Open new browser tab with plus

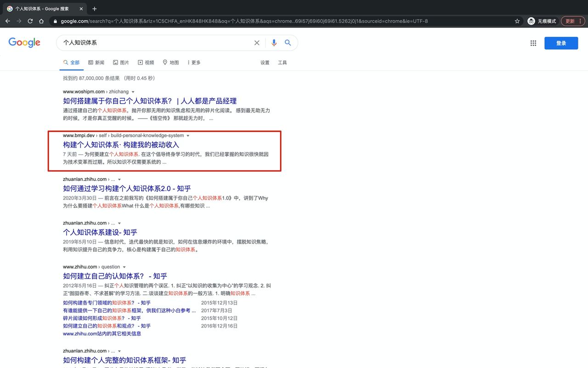click(x=95, y=9)
